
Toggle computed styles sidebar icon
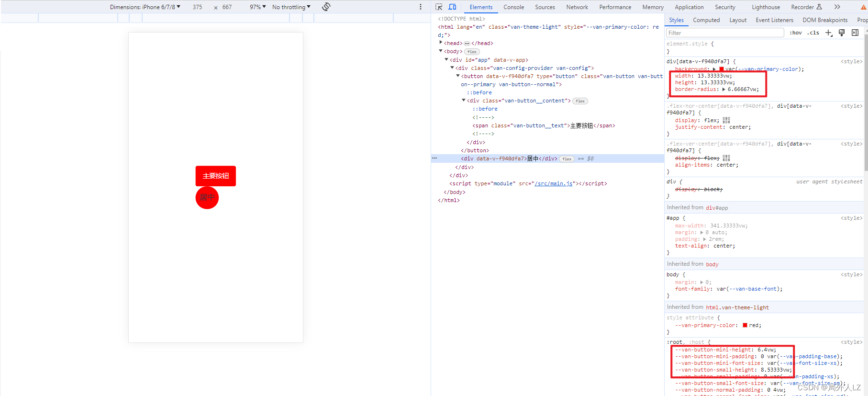point(855,33)
